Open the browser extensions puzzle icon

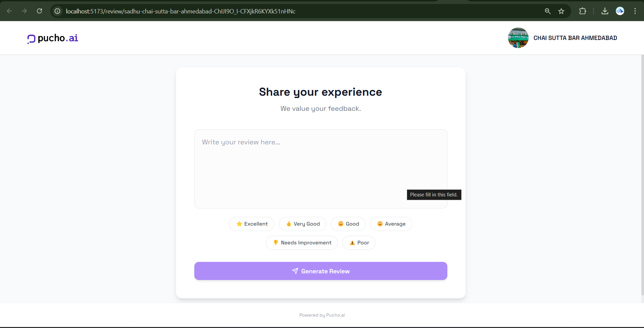tap(583, 11)
